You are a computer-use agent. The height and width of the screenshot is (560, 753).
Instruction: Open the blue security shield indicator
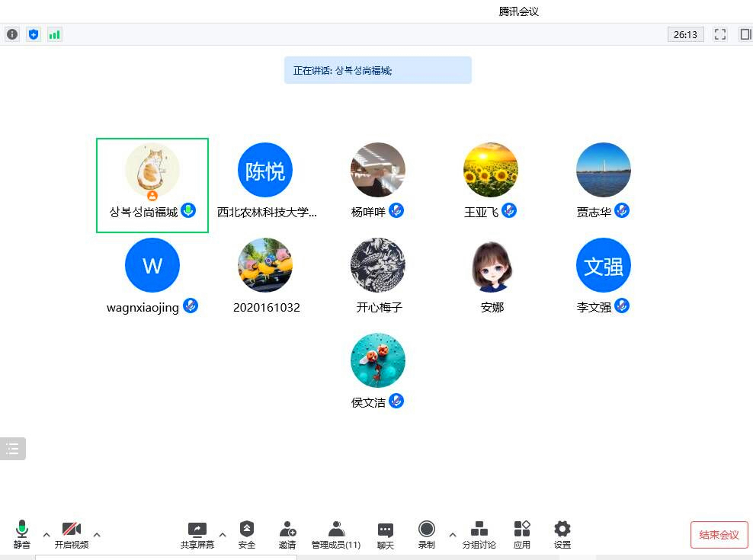click(x=33, y=34)
